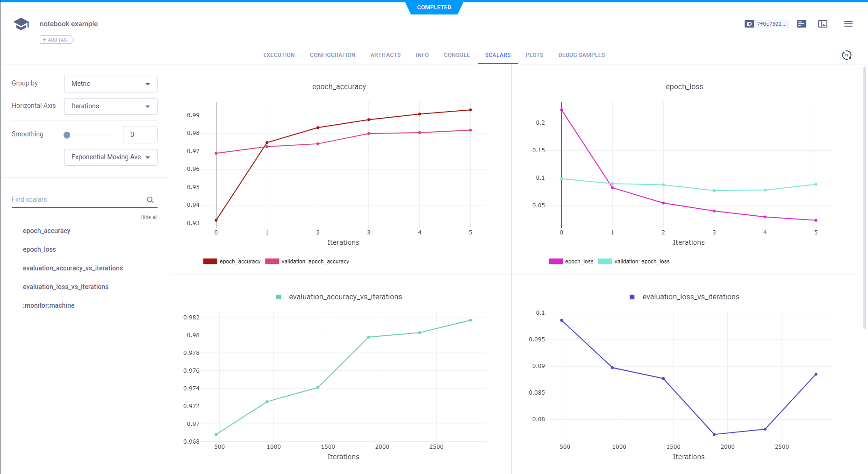
Task: Switch to the Console tab
Action: point(457,55)
